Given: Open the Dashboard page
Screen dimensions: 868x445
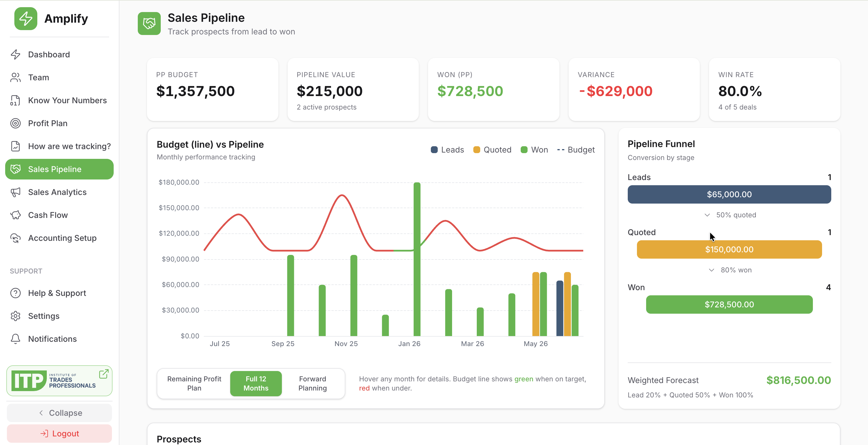Looking at the screenshot, I should tap(59, 54).
